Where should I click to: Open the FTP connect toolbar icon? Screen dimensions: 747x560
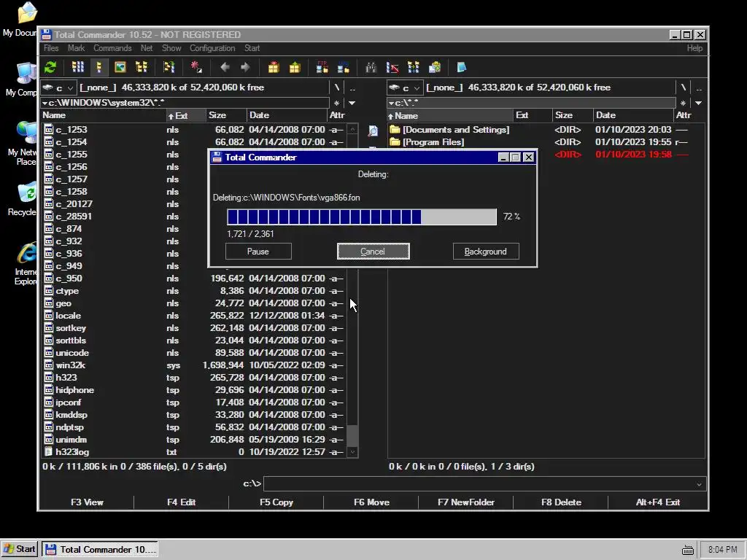tap(322, 67)
